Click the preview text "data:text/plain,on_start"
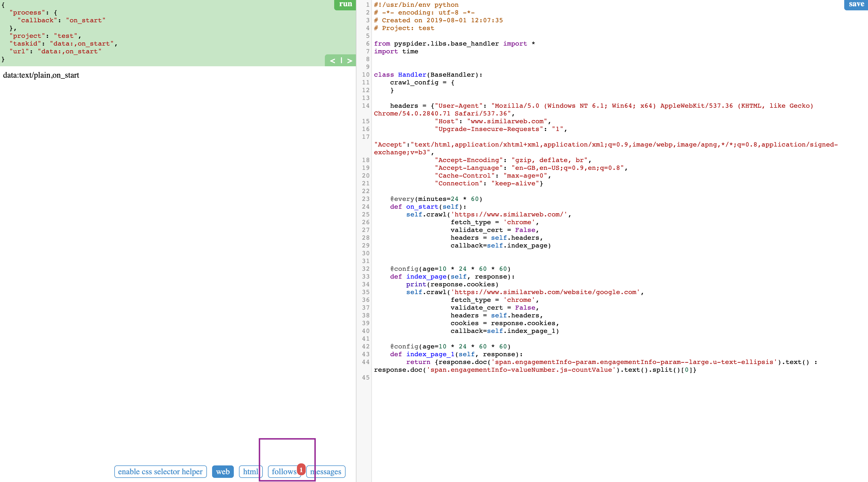 tap(41, 75)
